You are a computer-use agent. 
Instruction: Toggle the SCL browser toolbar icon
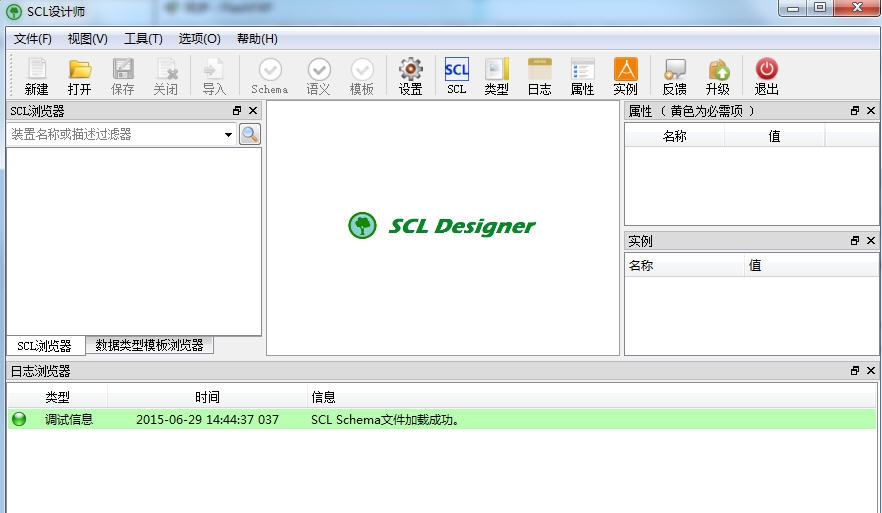pyautogui.click(x=457, y=76)
